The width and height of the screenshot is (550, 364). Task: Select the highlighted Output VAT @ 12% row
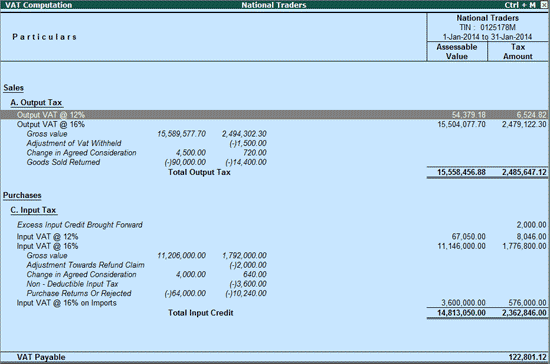[x=274, y=115]
